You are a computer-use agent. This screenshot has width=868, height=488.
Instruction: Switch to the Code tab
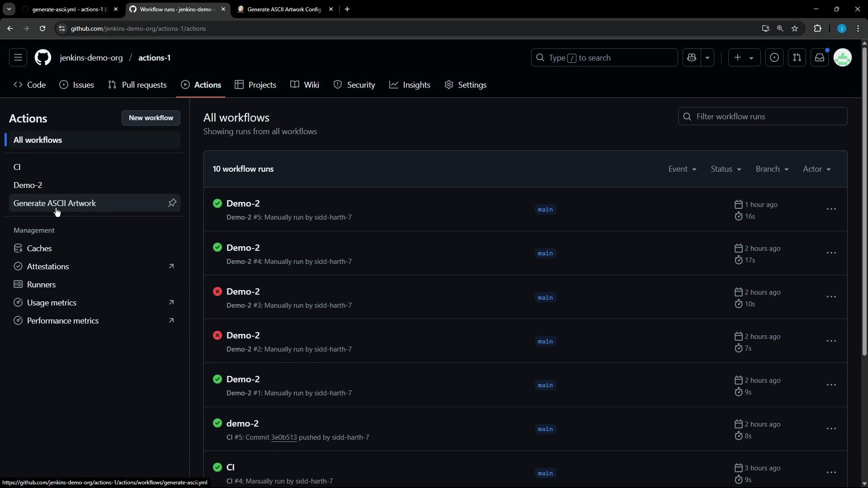point(30,85)
